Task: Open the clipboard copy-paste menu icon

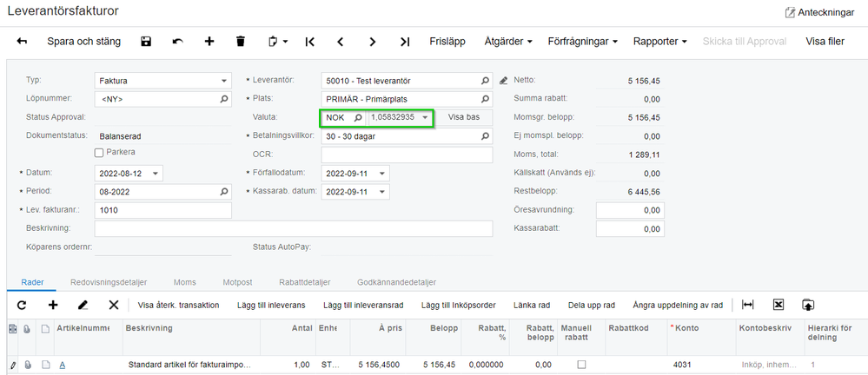Action: (x=278, y=42)
